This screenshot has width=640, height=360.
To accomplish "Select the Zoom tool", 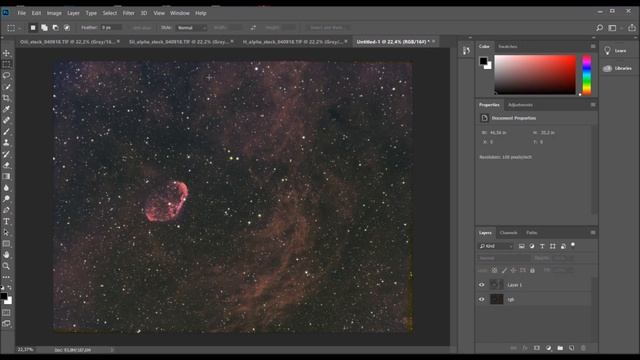I will coord(7,266).
